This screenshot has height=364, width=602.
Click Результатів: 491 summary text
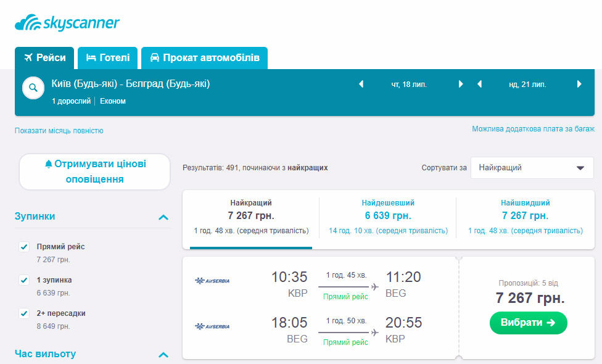(x=255, y=168)
